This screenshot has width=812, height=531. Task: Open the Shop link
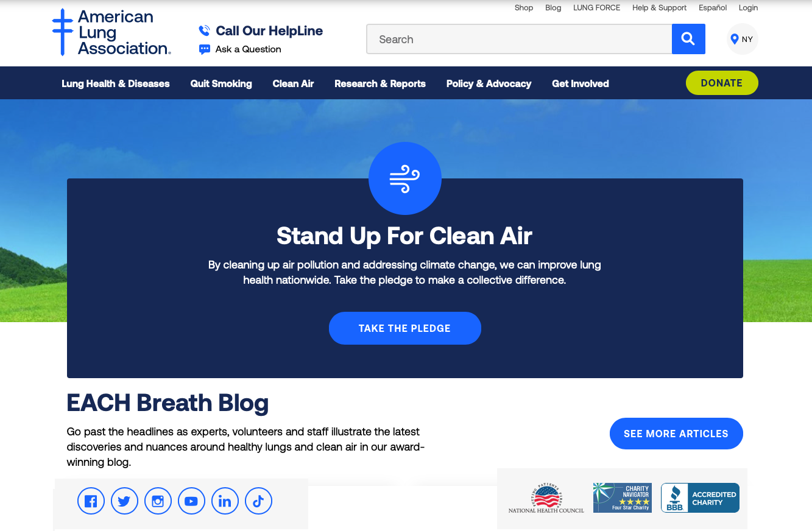coord(524,8)
